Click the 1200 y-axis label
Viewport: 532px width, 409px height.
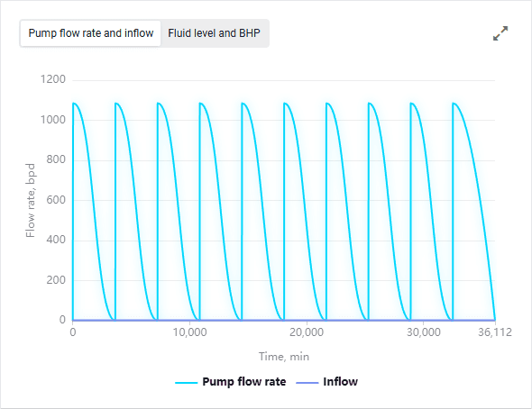[53, 79]
